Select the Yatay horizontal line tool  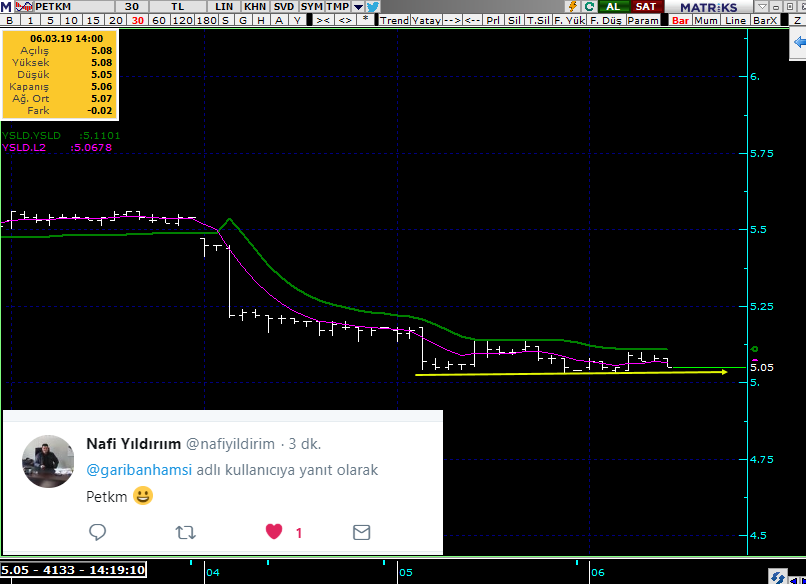426,21
